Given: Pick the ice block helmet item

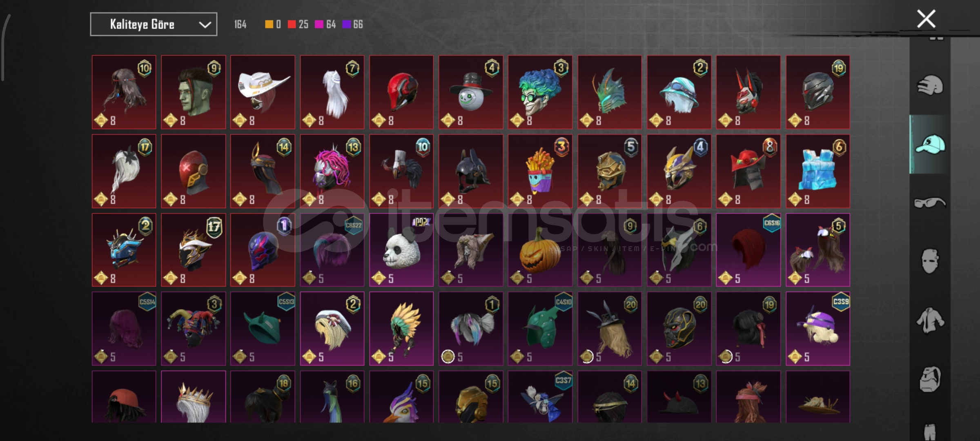Looking at the screenshot, I should (818, 171).
